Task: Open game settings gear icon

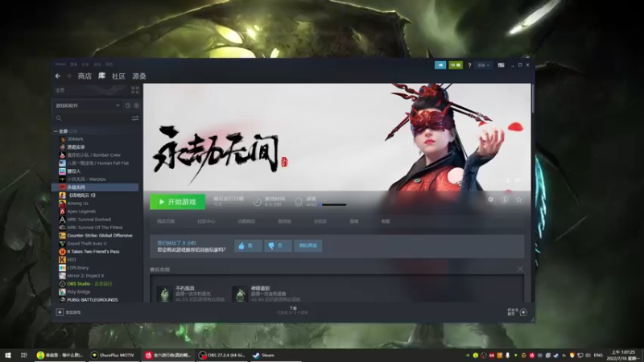Action: (x=490, y=200)
